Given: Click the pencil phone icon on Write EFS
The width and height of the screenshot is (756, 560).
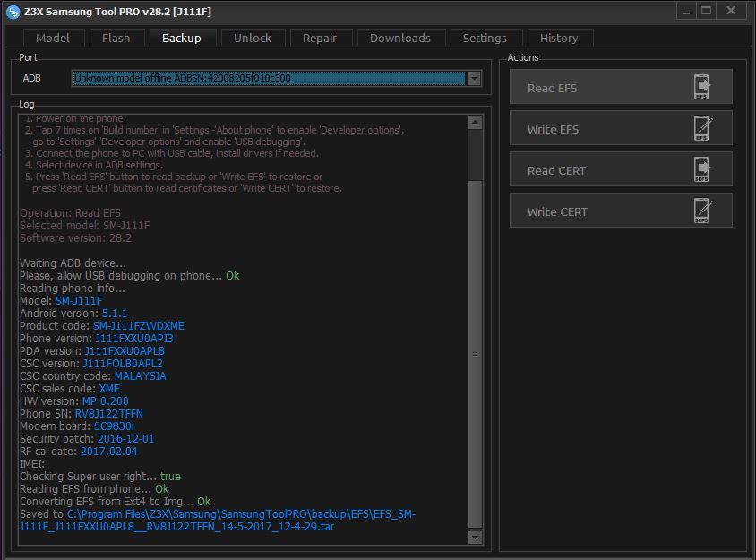Looking at the screenshot, I should click(x=703, y=128).
